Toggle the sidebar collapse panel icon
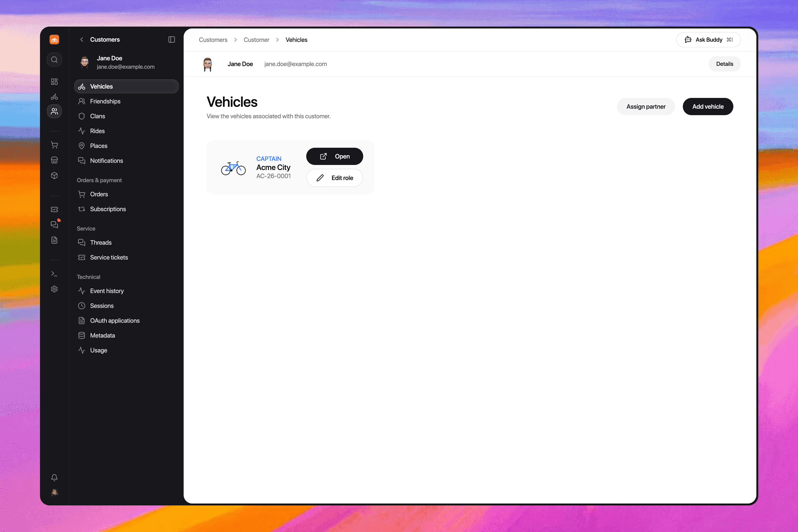798x532 pixels. (x=172, y=40)
